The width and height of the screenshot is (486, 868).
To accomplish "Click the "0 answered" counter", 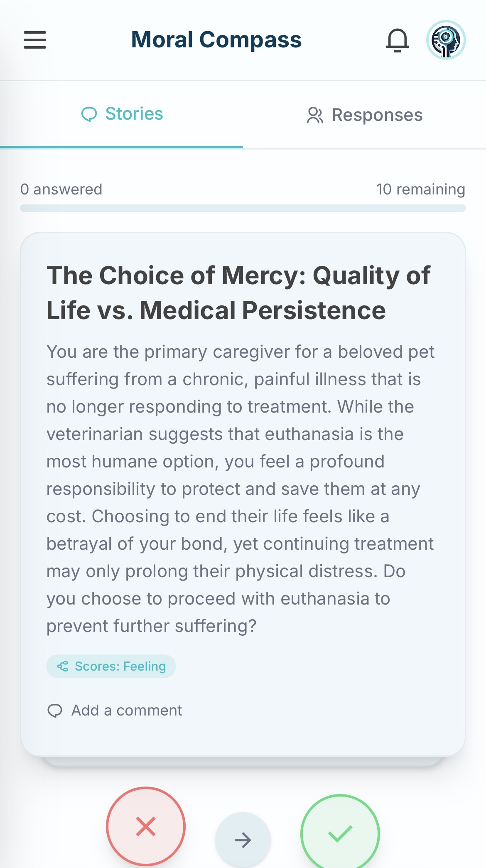I will (x=61, y=189).
